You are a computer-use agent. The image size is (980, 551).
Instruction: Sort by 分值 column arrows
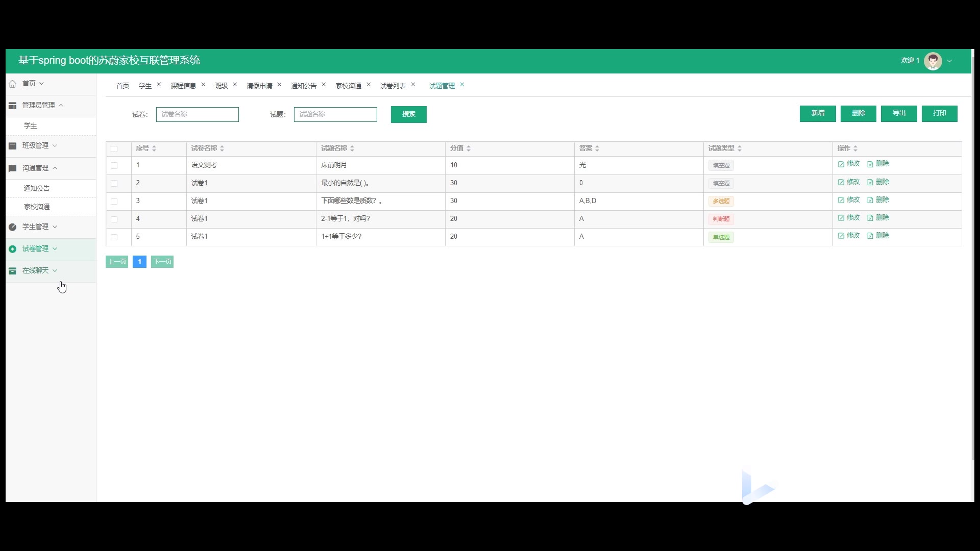click(469, 148)
